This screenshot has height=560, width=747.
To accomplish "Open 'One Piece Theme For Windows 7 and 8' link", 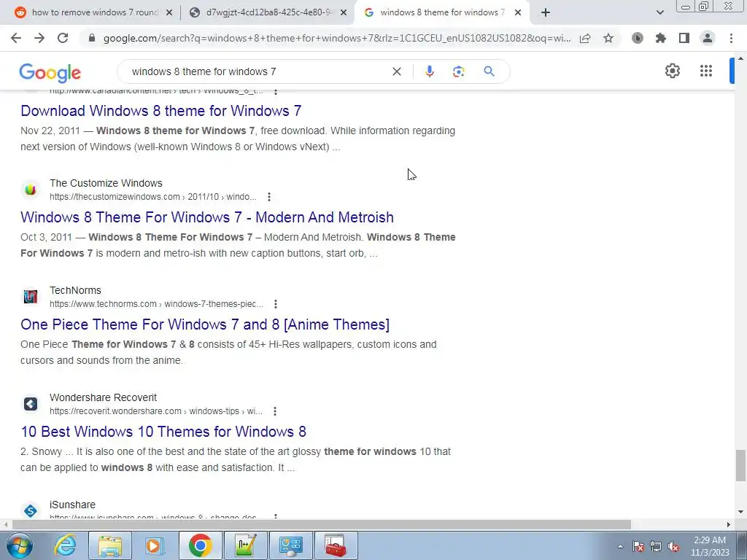I will [x=205, y=324].
